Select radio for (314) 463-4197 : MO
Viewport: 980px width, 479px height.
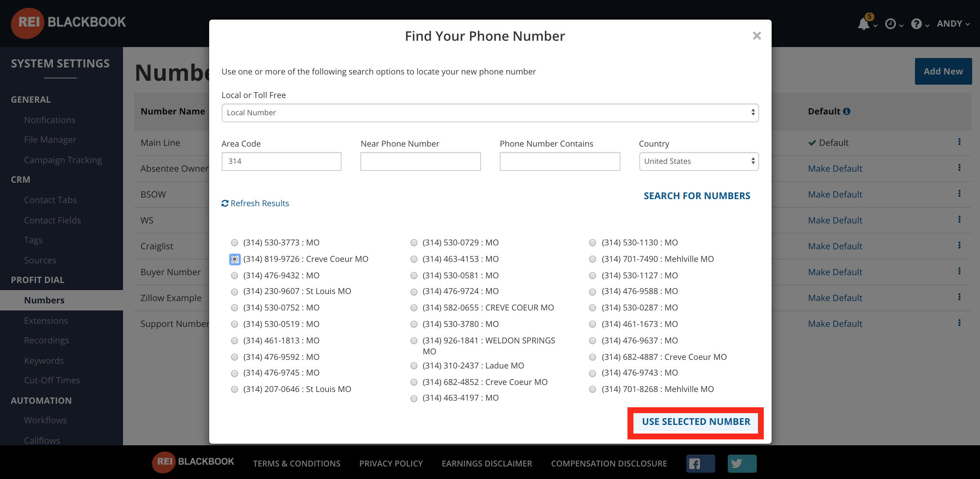click(414, 399)
